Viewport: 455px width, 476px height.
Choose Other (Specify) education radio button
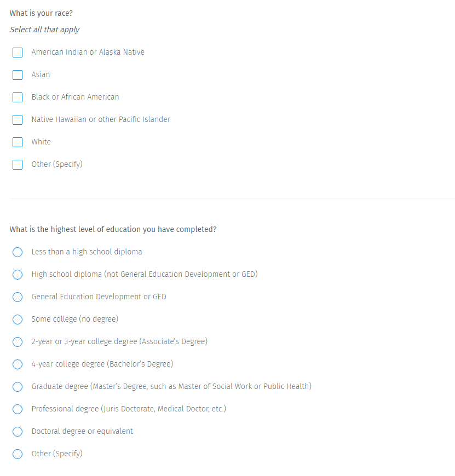[18, 454]
